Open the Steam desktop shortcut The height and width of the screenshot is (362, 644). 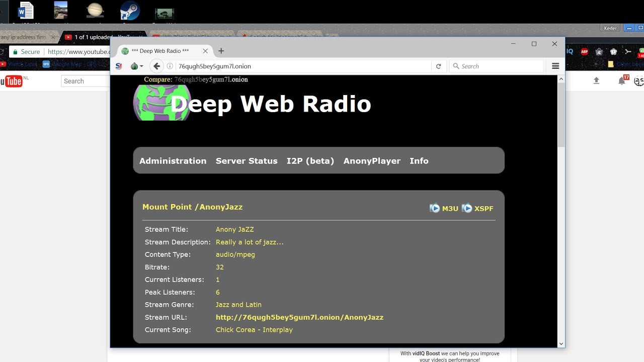pos(130,11)
